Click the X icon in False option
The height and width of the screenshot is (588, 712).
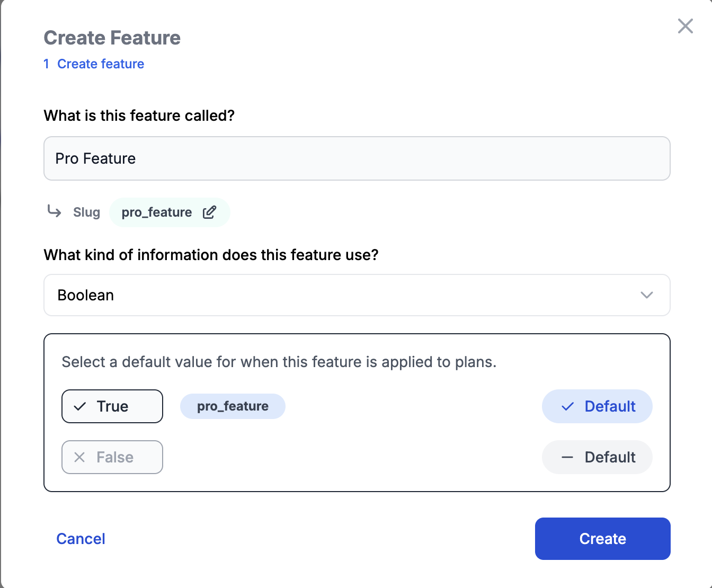(79, 457)
